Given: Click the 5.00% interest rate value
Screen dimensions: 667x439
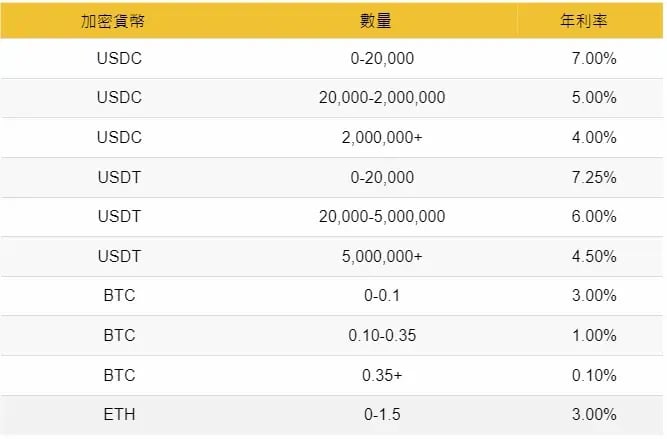Looking at the screenshot, I should 594,97.
